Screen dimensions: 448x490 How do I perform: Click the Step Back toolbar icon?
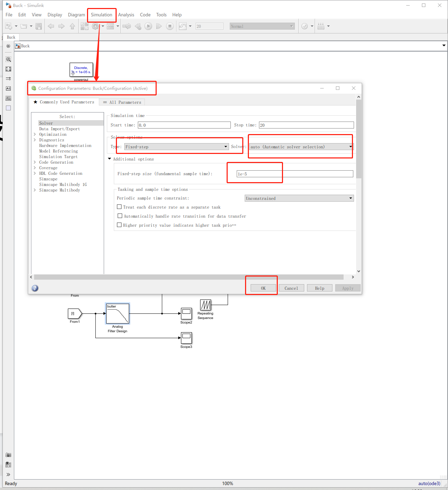[x=138, y=26]
